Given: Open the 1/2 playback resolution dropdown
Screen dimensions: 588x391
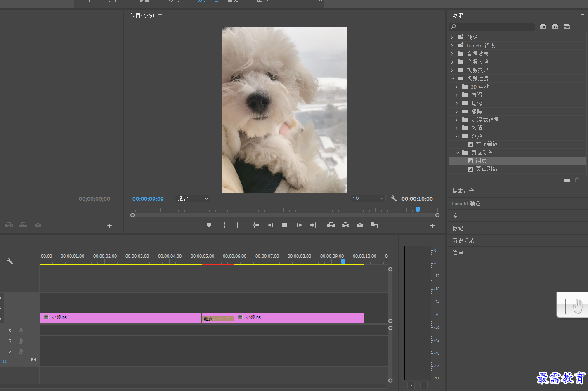Looking at the screenshot, I should click(x=368, y=198).
